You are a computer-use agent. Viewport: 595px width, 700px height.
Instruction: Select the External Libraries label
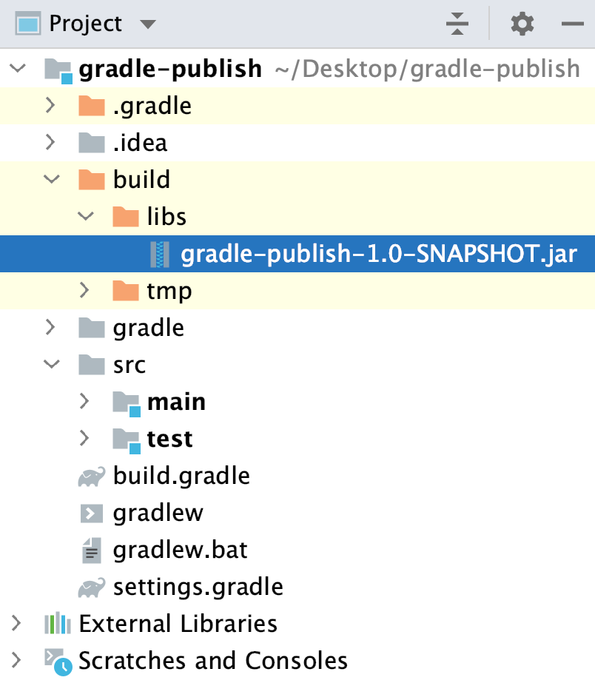178,624
